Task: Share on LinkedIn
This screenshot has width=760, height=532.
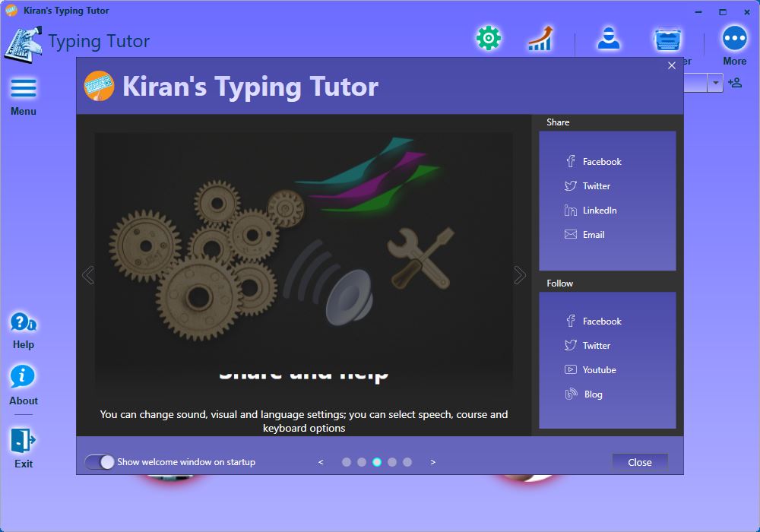Action: coord(591,211)
